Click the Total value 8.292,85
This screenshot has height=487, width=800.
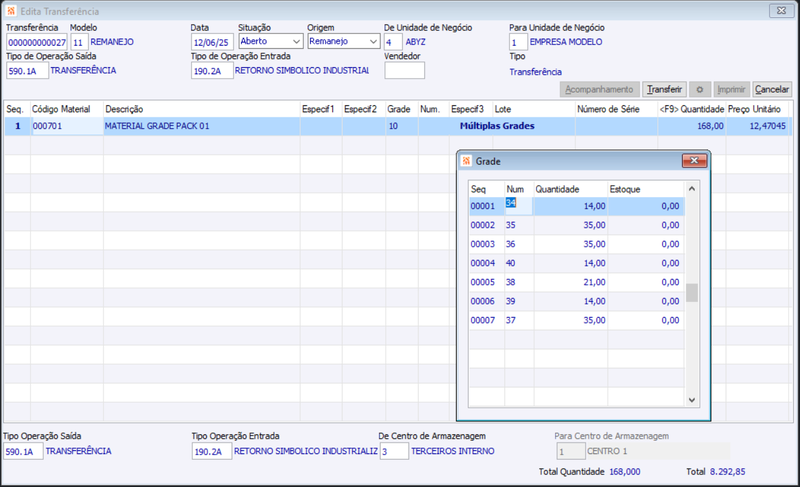[x=728, y=472]
